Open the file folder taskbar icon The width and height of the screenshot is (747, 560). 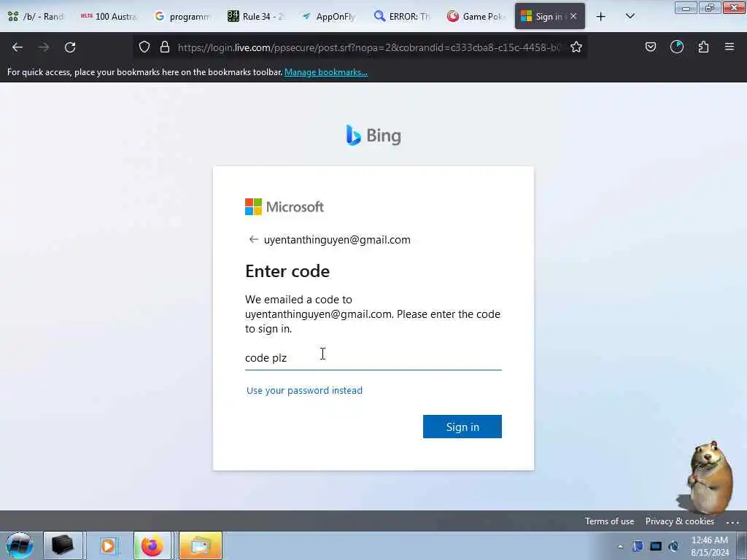point(201,545)
